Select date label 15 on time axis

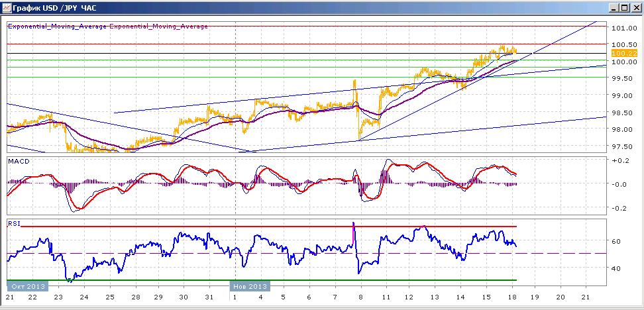pos(486,297)
